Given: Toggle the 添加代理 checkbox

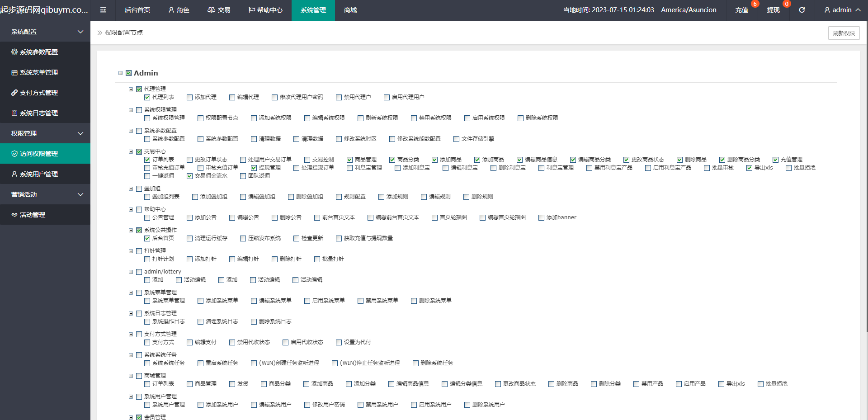Looking at the screenshot, I should tap(190, 97).
